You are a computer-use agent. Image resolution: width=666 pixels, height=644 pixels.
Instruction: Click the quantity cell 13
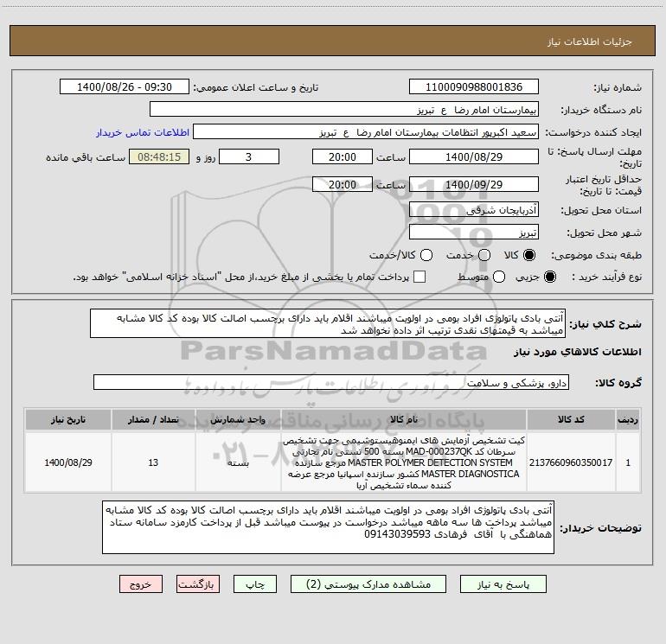153,462
